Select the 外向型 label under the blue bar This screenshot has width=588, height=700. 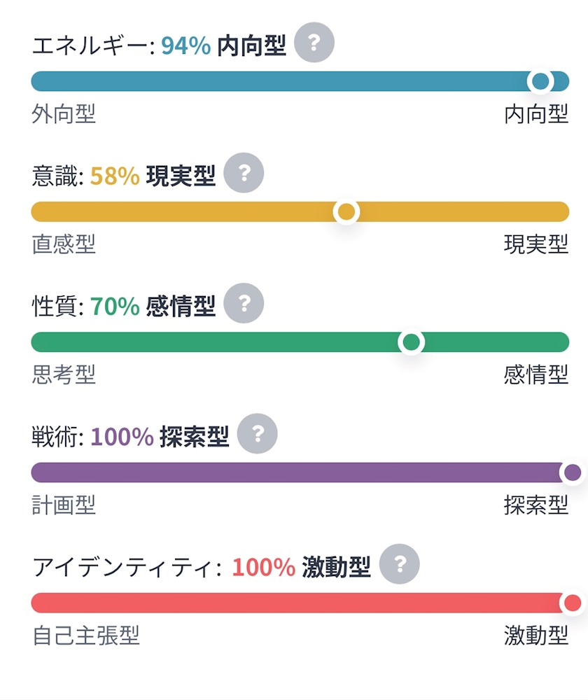(64, 114)
